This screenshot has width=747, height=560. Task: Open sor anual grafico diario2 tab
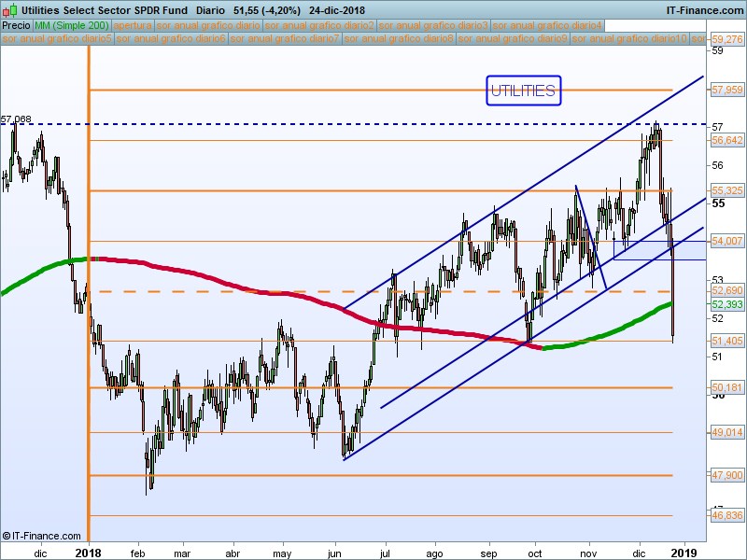319,25
